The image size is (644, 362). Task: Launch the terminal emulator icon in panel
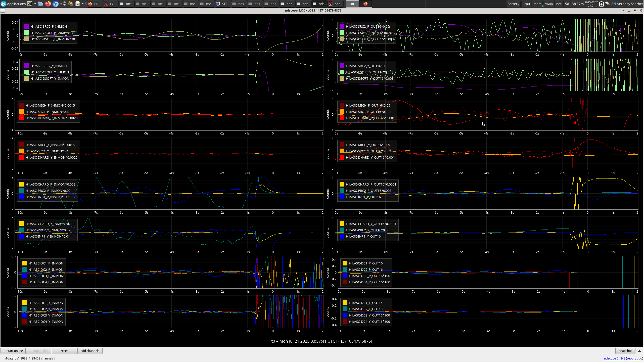[30, 4]
